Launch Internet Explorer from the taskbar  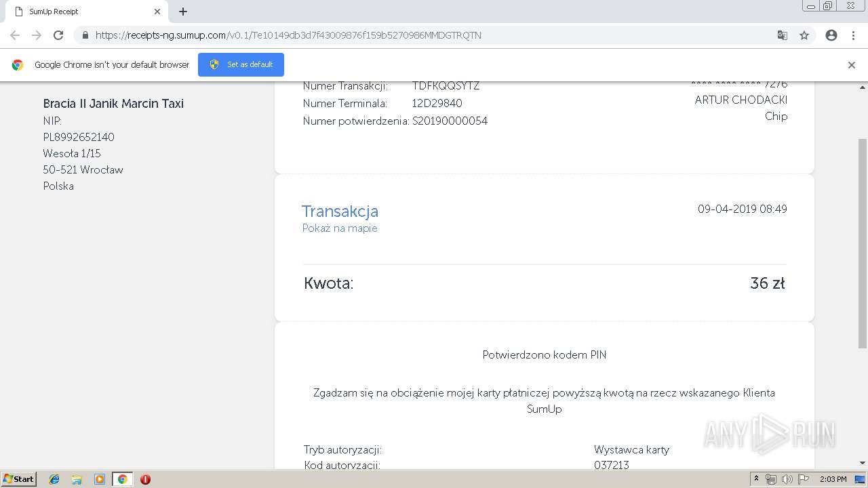point(54,479)
